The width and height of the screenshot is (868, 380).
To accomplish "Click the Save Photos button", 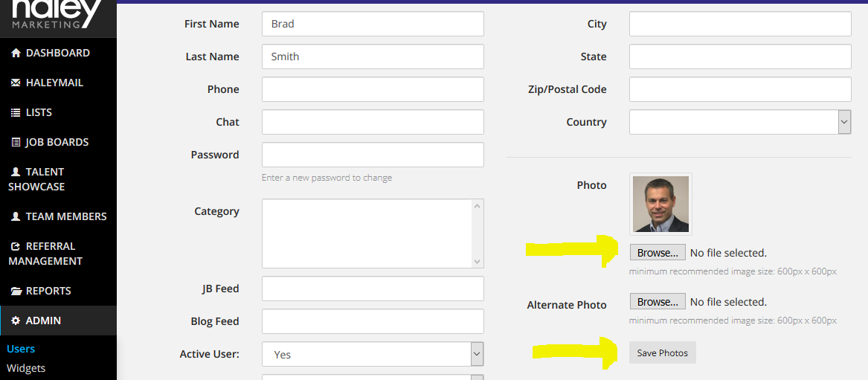I will click(663, 353).
